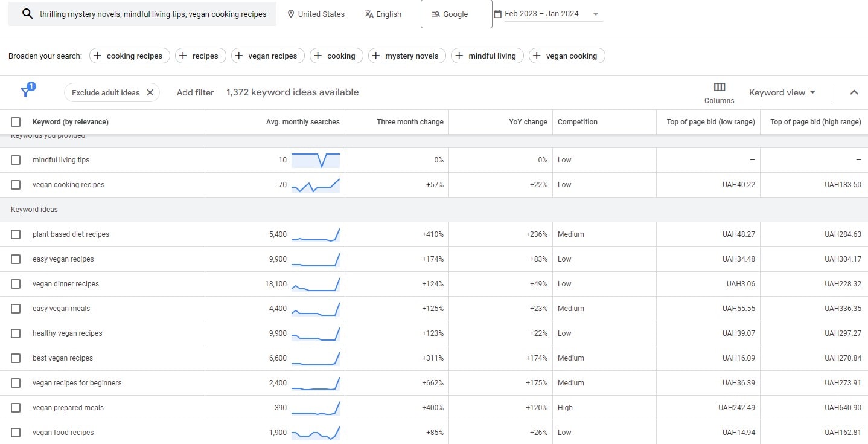
Task: Sort by Top of page bid high range
Action: 815,122
